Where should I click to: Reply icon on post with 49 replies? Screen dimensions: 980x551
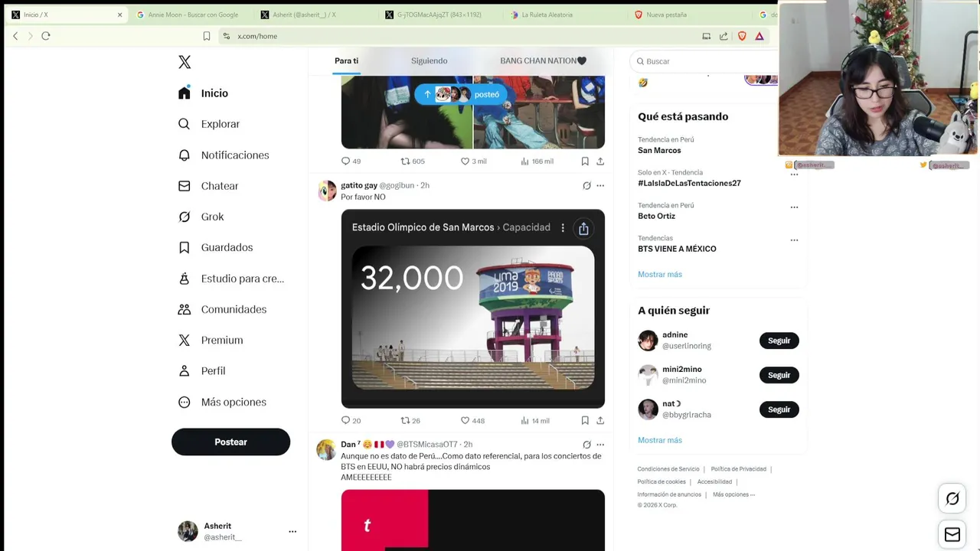tap(345, 161)
